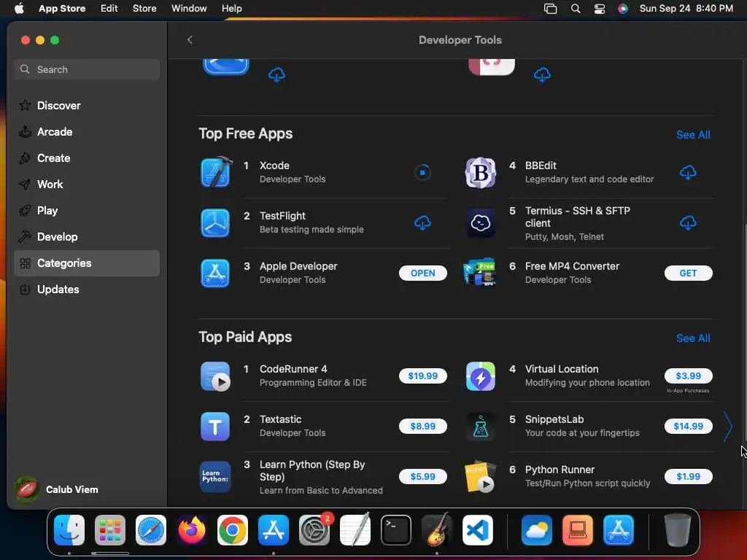Open Updates in the sidebar
The image size is (747, 560).
[x=87, y=289]
